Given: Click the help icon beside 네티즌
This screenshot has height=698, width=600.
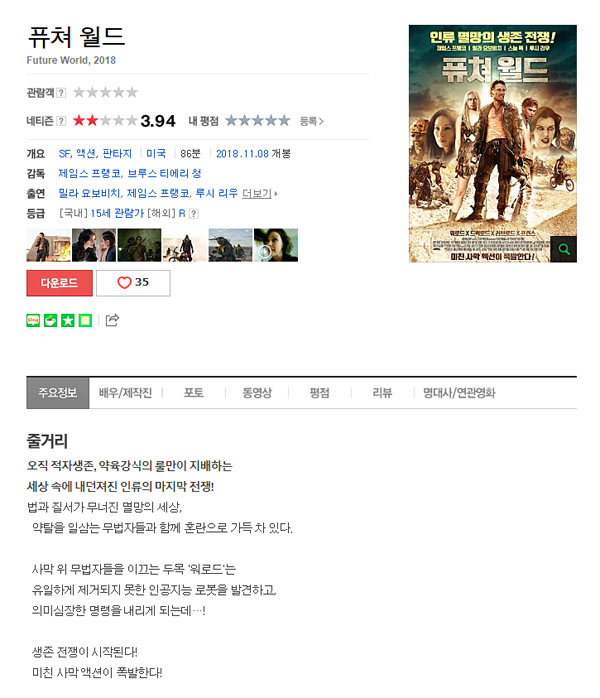Looking at the screenshot, I should pyautogui.click(x=61, y=121).
